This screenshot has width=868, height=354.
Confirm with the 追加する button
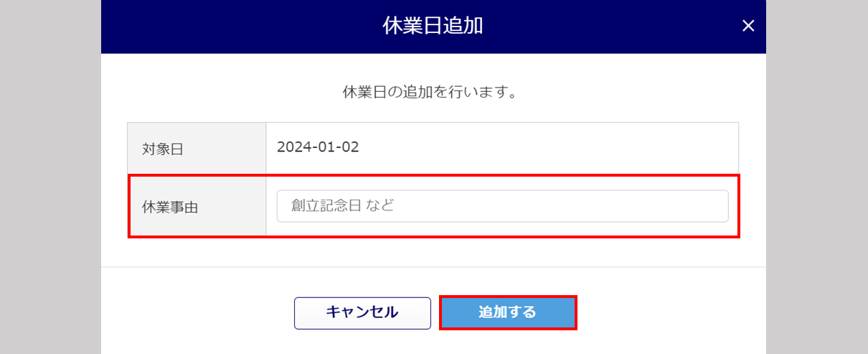[x=508, y=312]
